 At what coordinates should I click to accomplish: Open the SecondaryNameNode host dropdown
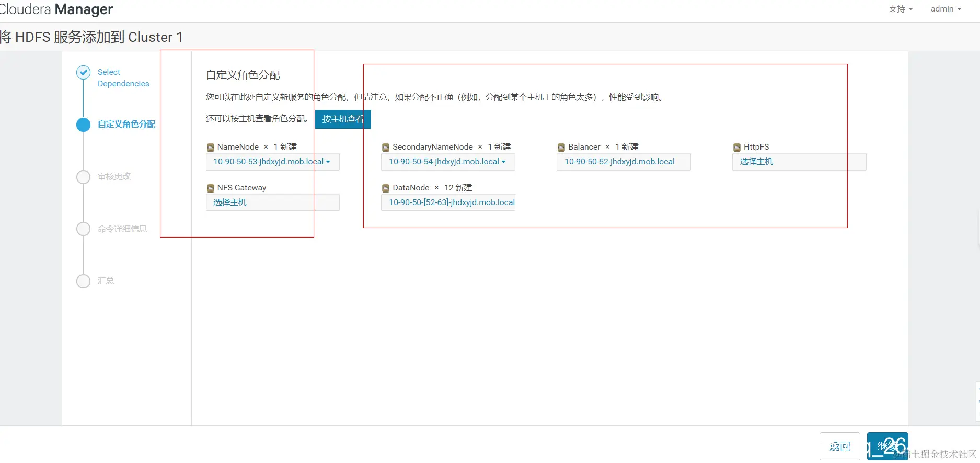(448, 162)
